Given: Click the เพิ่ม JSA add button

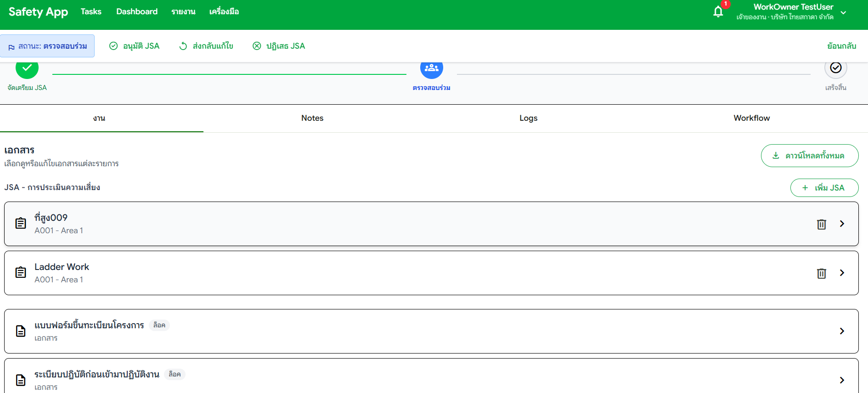Looking at the screenshot, I should coord(824,188).
